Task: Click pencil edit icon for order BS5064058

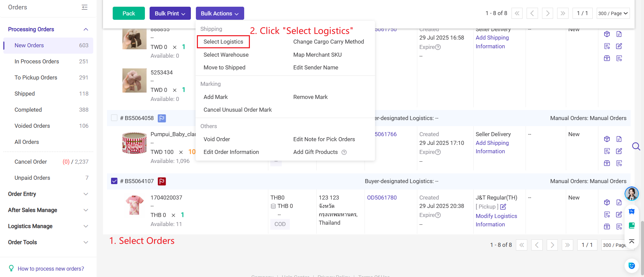Action: click(x=619, y=151)
